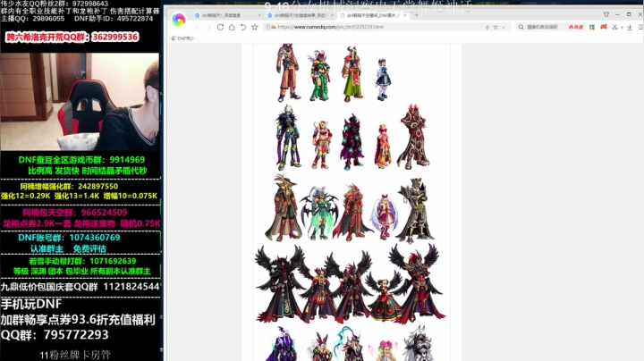Click the green bat-winged avatar in third row
The width and height of the screenshot is (644, 361).
[x=318, y=213]
